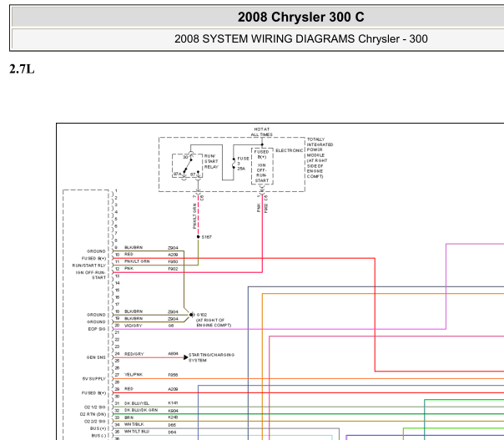This screenshot has height=440, width=504.
Task: Click the "O2 RTN (DN)" signal label
Action: [93, 414]
